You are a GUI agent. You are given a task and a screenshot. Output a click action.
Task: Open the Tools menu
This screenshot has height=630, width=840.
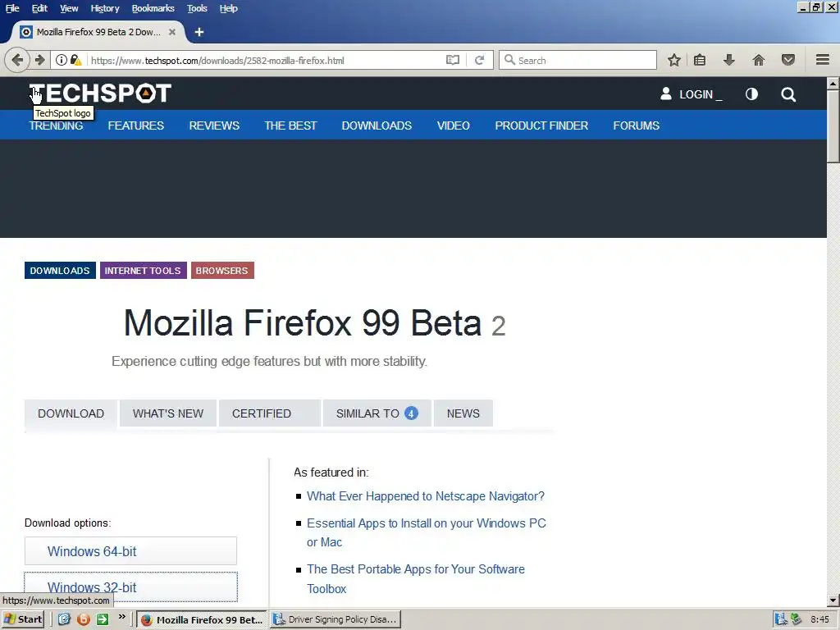coord(197,8)
